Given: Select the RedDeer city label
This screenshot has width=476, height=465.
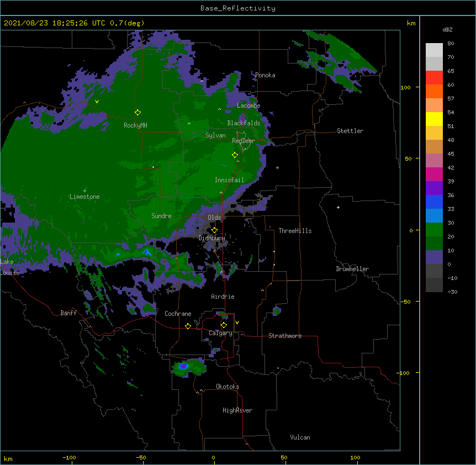Looking at the screenshot, I should (x=244, y=141).
